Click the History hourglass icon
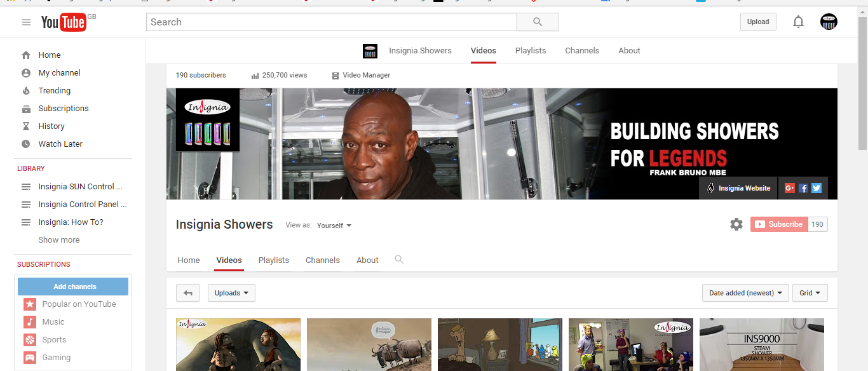This screenshot has width=868, height=371. coord(26,126)
